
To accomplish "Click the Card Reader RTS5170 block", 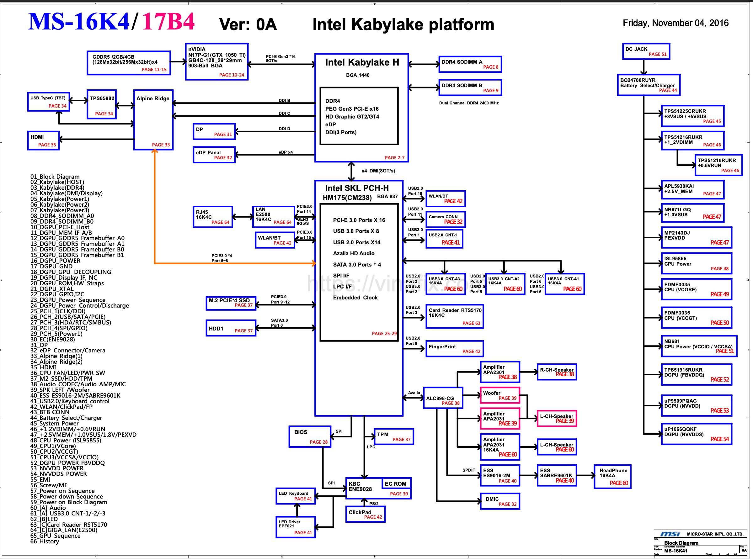I will tap(455, 316).
